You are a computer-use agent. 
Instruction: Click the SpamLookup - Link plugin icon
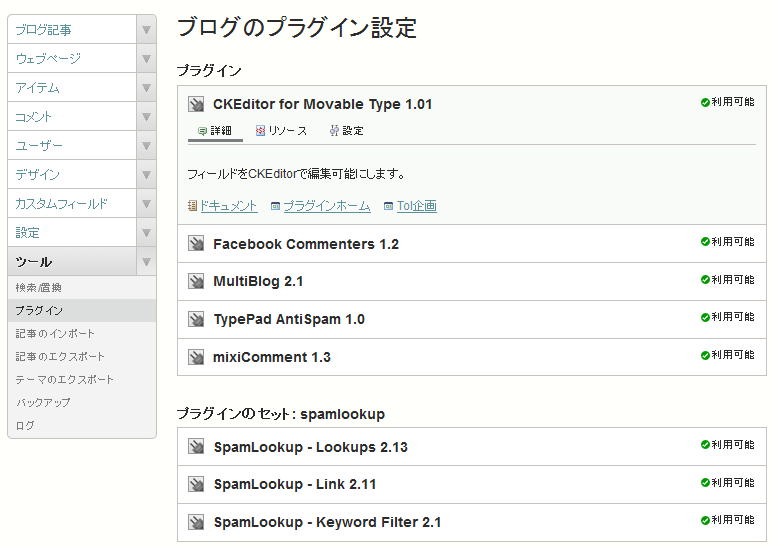click(x=196, y=484)
